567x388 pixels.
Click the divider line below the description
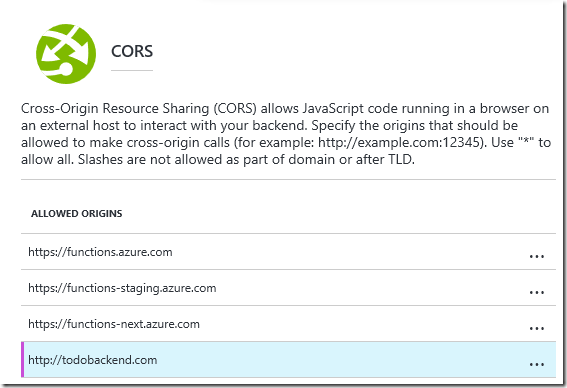(288, 179)
